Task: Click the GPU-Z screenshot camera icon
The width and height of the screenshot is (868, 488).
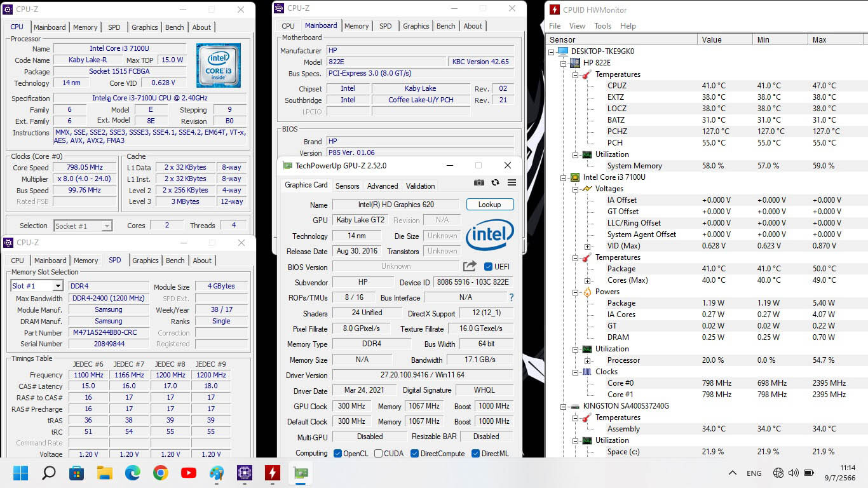Action: pos(479,183)
